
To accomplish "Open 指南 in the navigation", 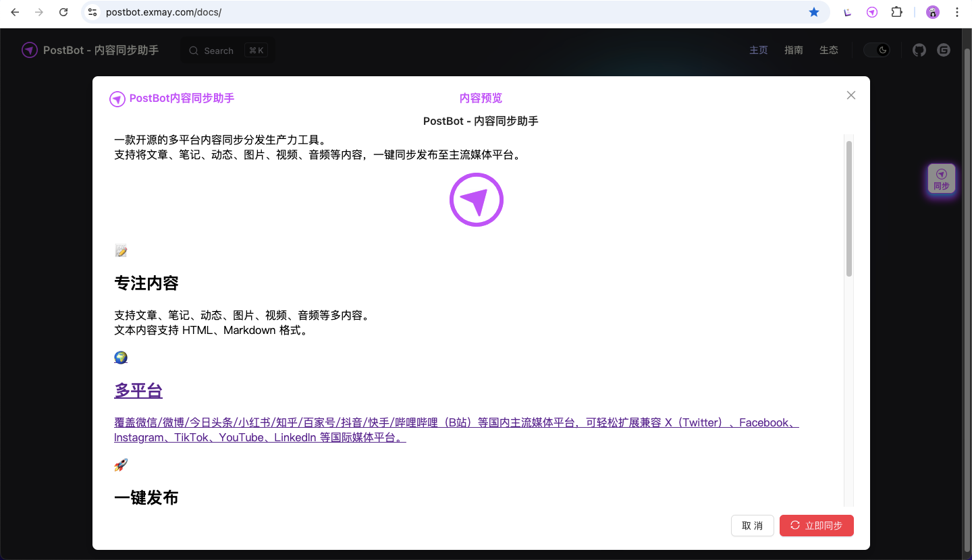I will [794, 50].
